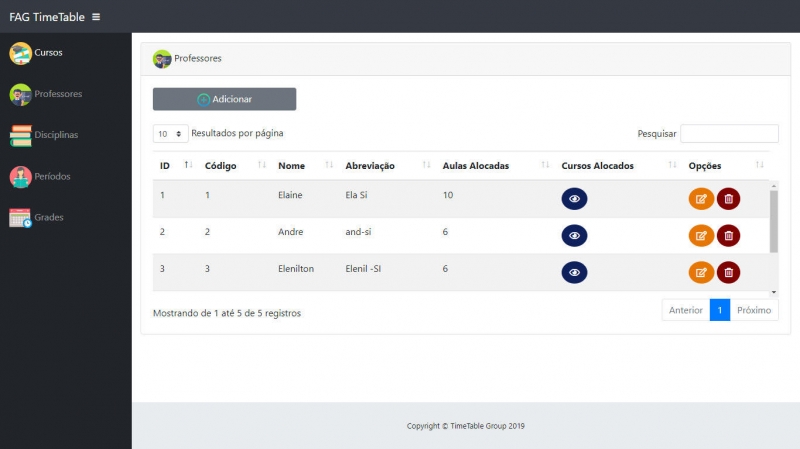Viewport: 800px width, 449px height.
Task: Click the edit icon for Elenilton
Action: (x=701, y=272)
